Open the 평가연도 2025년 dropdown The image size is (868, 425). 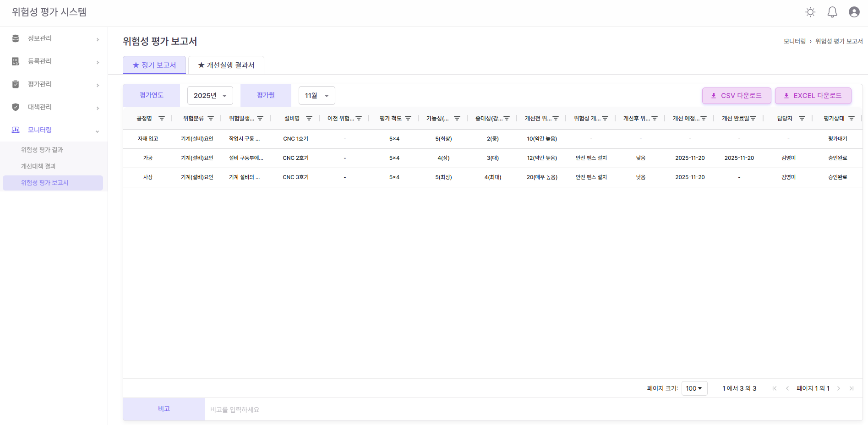click(210, 96)
